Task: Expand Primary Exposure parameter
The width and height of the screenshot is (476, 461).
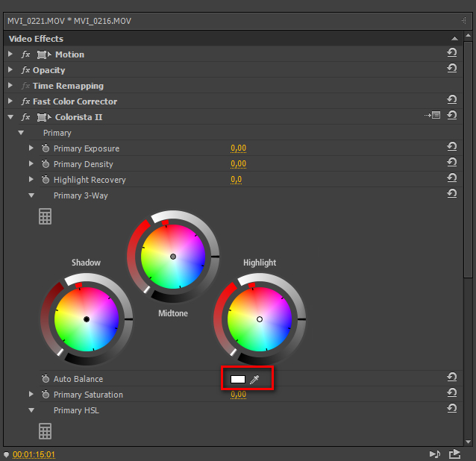Action: click(x=31, y=148)
